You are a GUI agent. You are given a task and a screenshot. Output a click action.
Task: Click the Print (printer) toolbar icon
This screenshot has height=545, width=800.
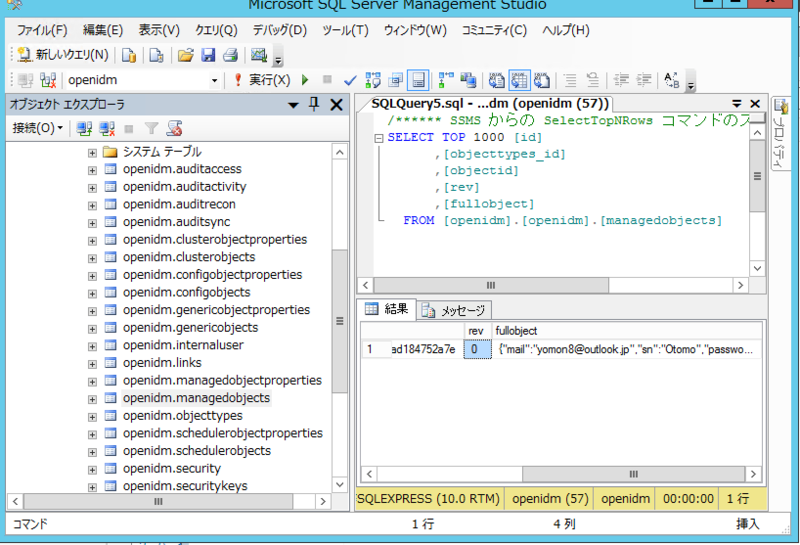230,55
